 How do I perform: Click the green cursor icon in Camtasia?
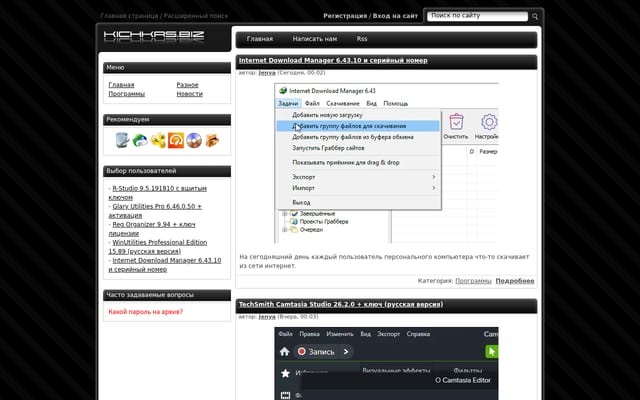(x=491, y=351)
